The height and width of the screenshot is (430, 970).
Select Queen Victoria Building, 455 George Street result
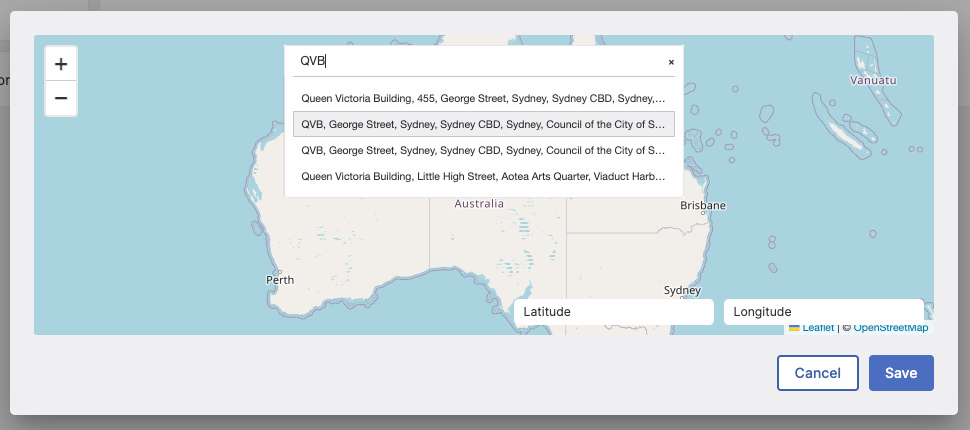point(483,99)
